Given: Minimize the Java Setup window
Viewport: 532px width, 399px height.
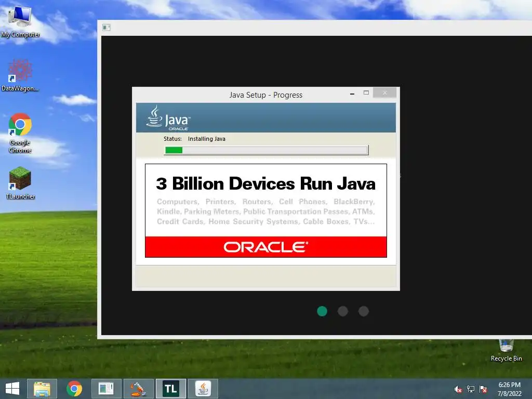Looking at the screenshot, I should pyautogui.click(x=352, y=94).
